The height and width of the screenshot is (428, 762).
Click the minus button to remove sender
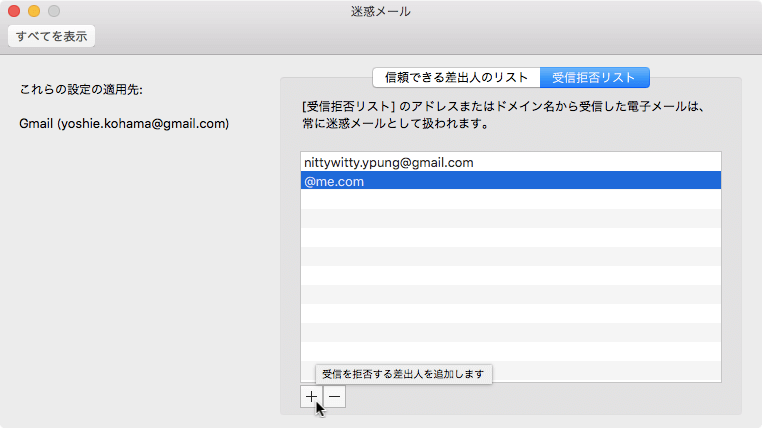tap(335, 397)
